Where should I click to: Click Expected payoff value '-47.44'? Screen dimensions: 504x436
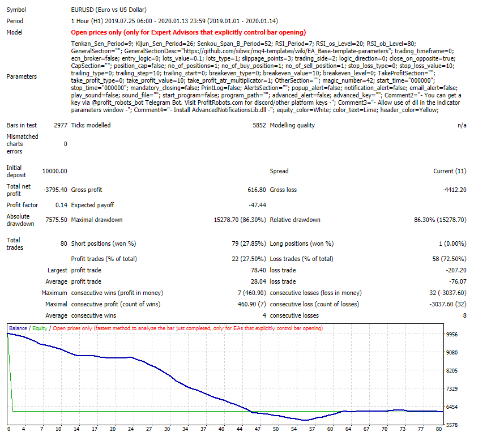click(257, 204)
